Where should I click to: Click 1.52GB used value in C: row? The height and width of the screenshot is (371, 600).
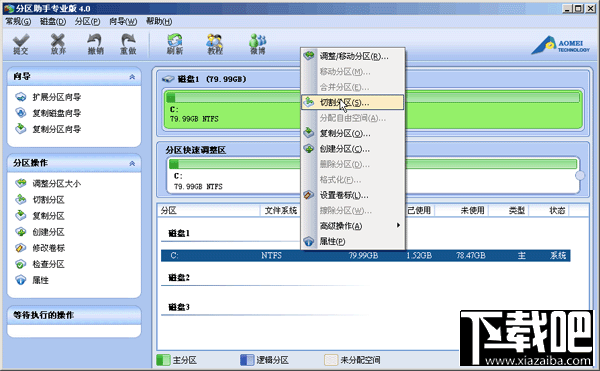pos(419,255)
